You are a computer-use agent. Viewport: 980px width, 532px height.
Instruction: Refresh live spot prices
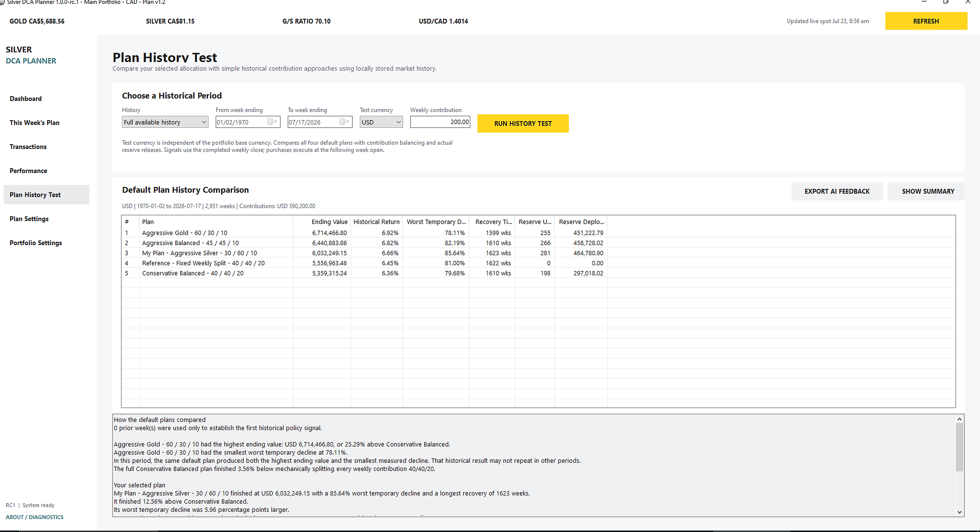[x=926, y=21]
